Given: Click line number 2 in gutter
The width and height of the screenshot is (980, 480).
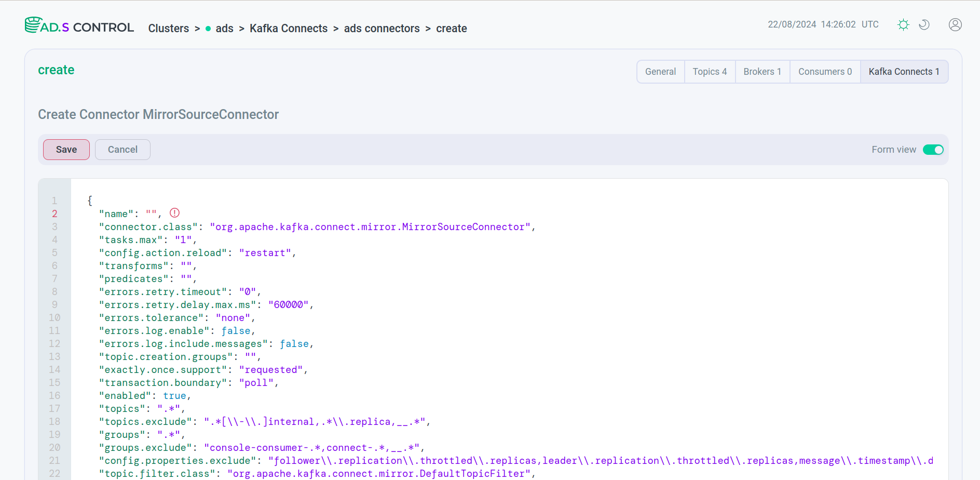Looking at the screenshot, I should pos(55,214).
